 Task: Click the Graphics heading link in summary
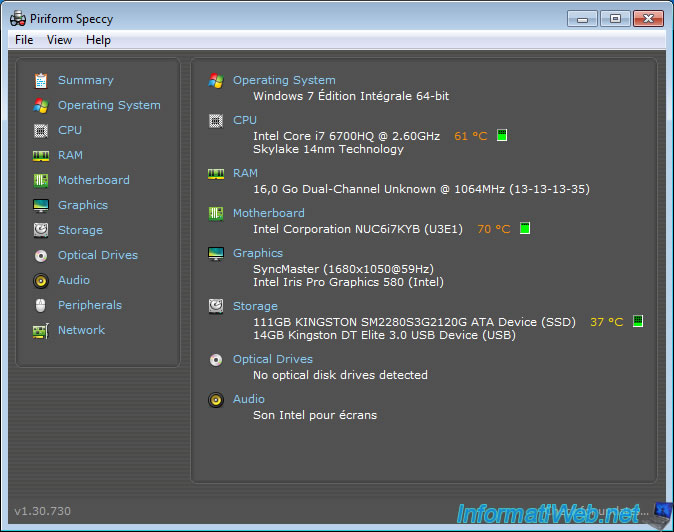pos(258,253)
